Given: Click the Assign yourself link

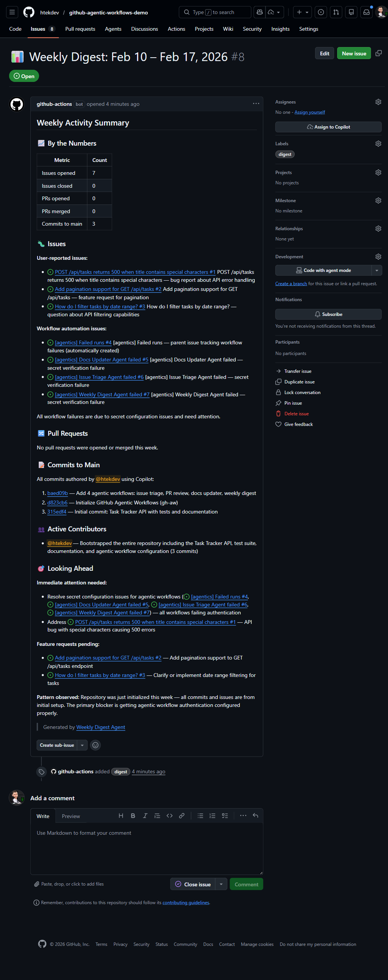Looking at the screenshot, I should [309, 112].
